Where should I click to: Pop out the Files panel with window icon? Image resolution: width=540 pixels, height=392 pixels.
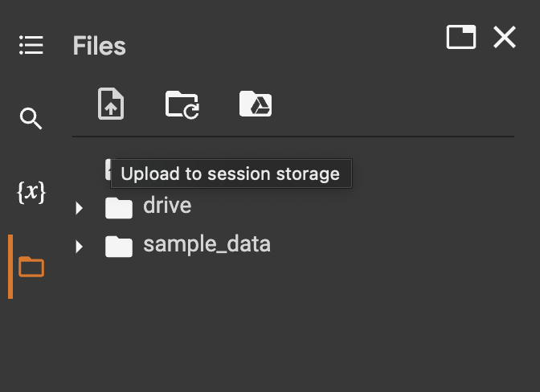(x=460, y=38)
